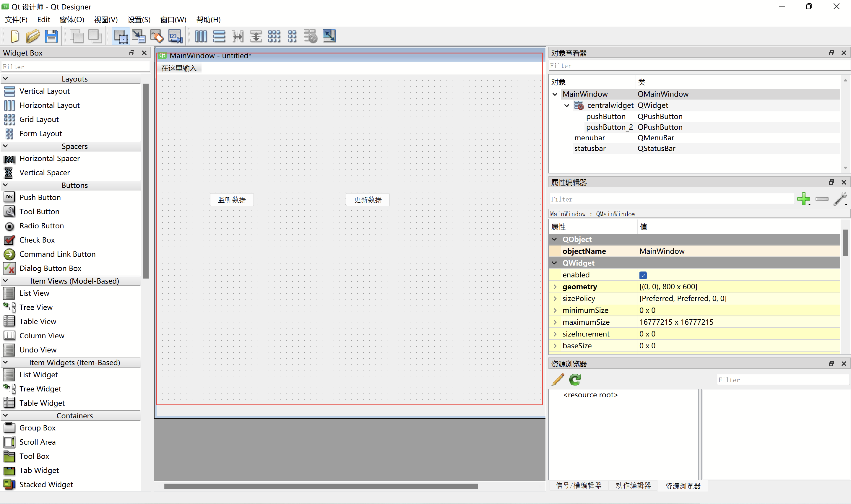Viewport: 851px width, 504px height.
Task: Click the Save toolbar icon
Action: coord(52,37)
